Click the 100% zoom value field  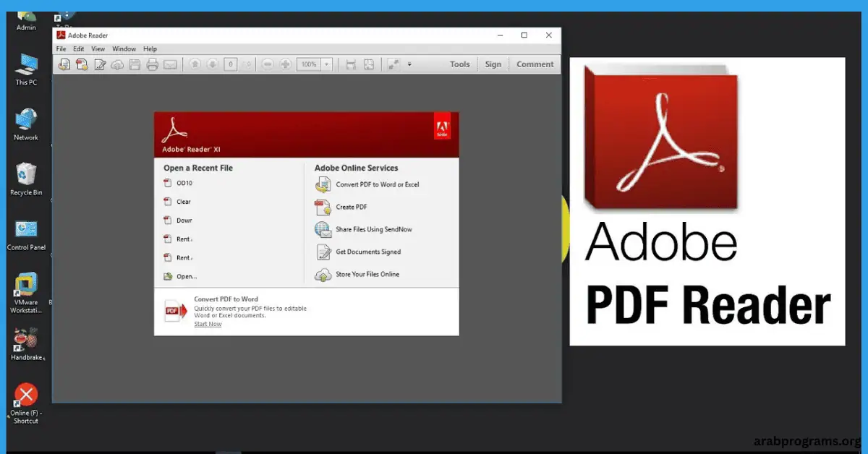309,64
